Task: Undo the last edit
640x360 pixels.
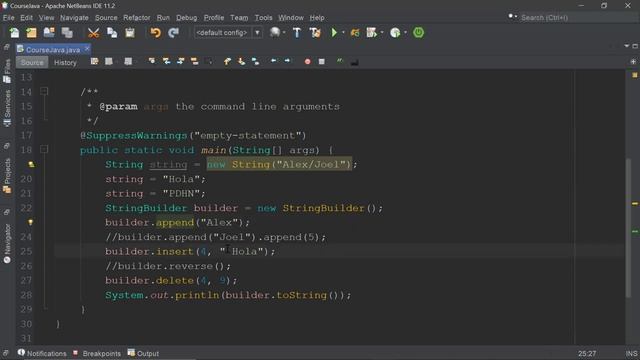Action: (x=156, y=33)
